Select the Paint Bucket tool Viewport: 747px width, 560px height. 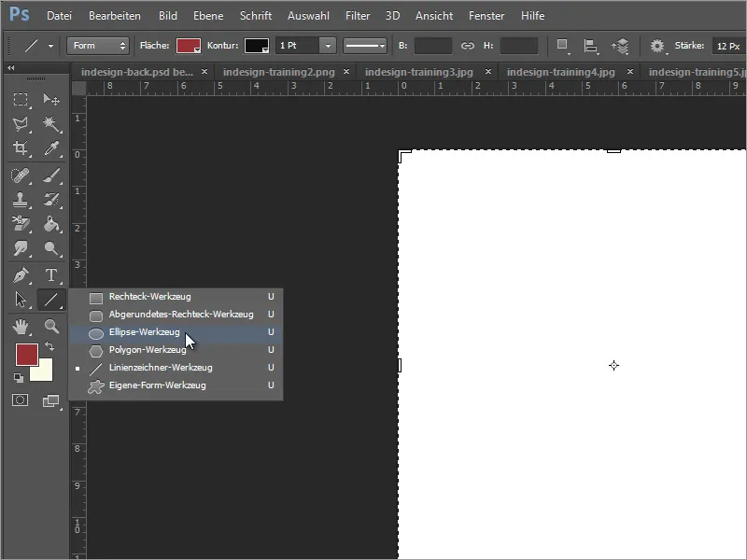tap(51, 224)
